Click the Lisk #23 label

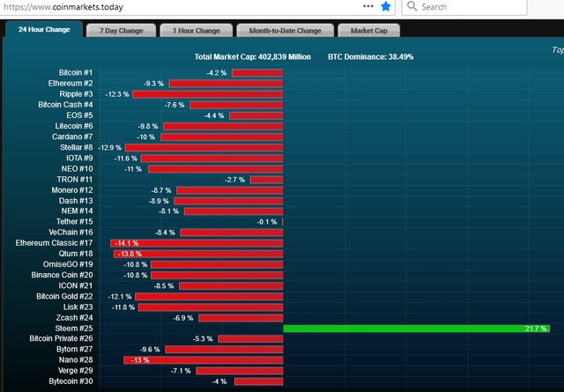pos(78,307)
